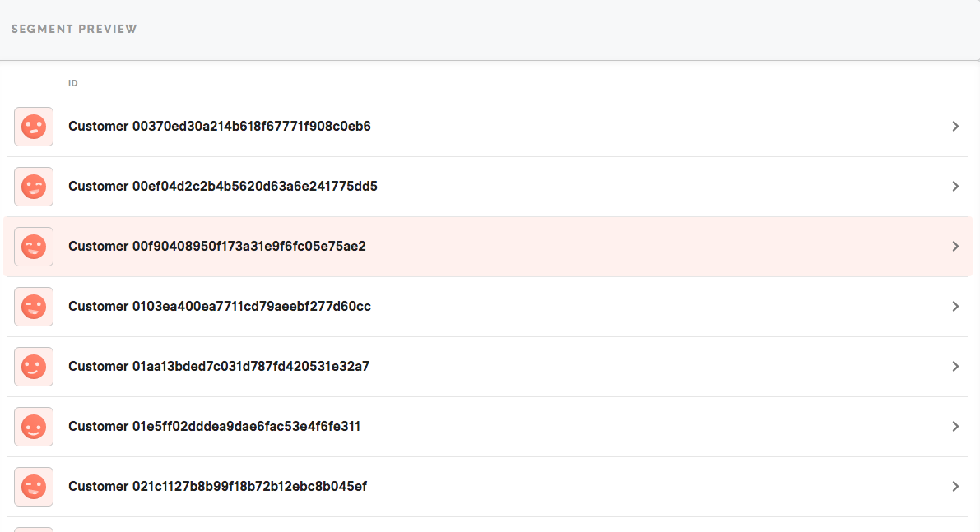Select text Customer 01e5ff02dddea9dae6fac53e4f6fe311

click(x=215, y=426)
